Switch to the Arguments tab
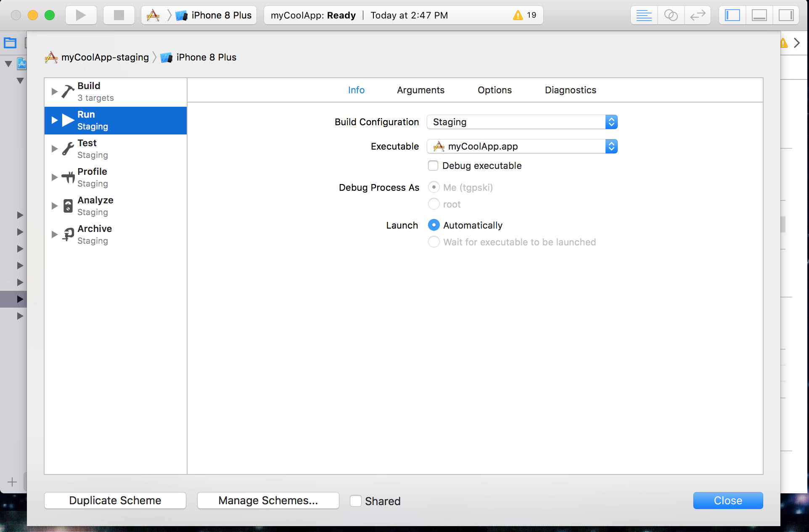 [420, 90]
